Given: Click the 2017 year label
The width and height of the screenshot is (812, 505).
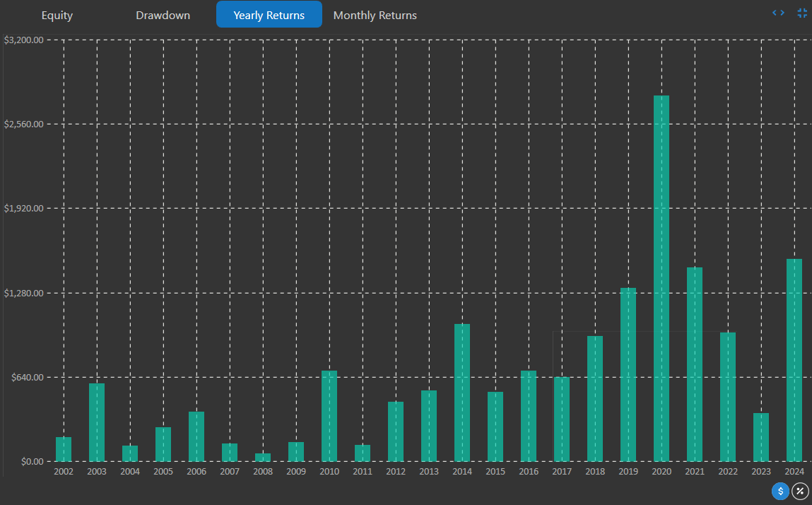Looking at the screenshot, I should click(x=562, y=471).
